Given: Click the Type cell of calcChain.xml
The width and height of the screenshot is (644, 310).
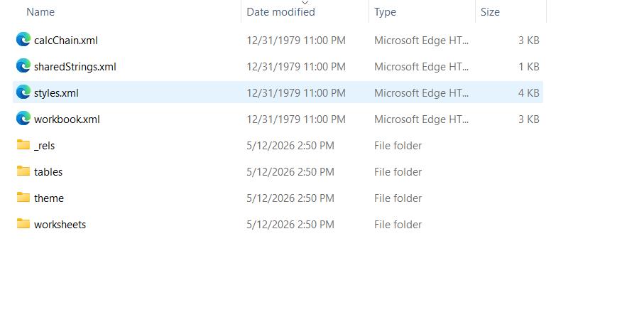Looking at the screenshot, I should click(421, 41).
